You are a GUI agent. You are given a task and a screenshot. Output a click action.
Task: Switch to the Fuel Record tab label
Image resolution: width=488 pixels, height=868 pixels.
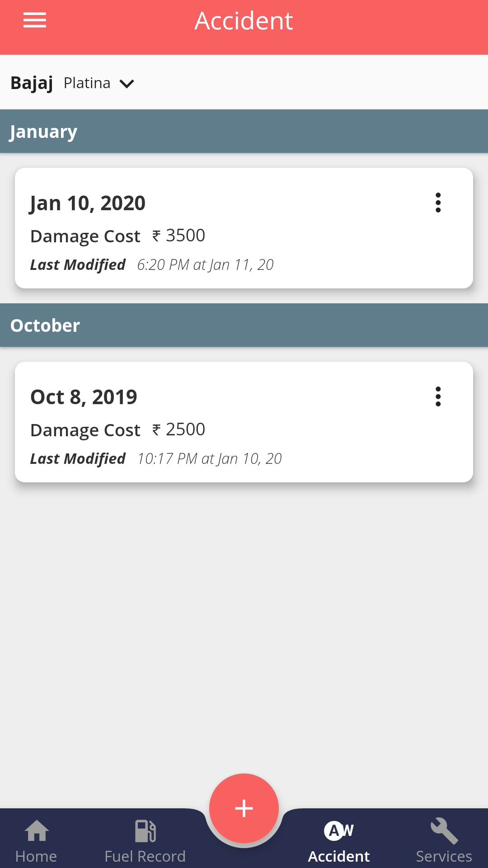[x=145, y=856]
